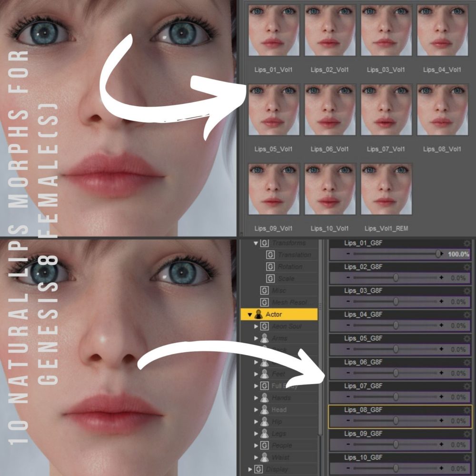Click the figure icon beside Hip
Image resolution: width=476 pixels, height=476 pixels.
pos(264,421)
